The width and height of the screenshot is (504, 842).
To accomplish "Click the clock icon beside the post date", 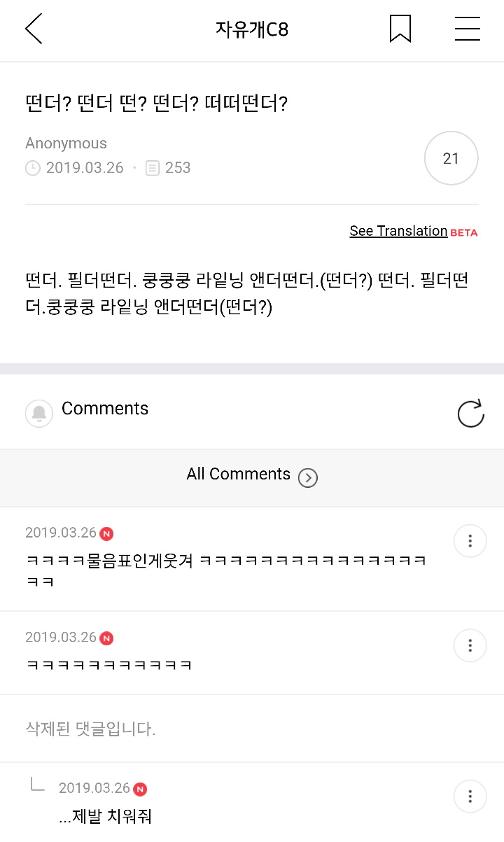I will pyautogui.click(x=33, y=168).
